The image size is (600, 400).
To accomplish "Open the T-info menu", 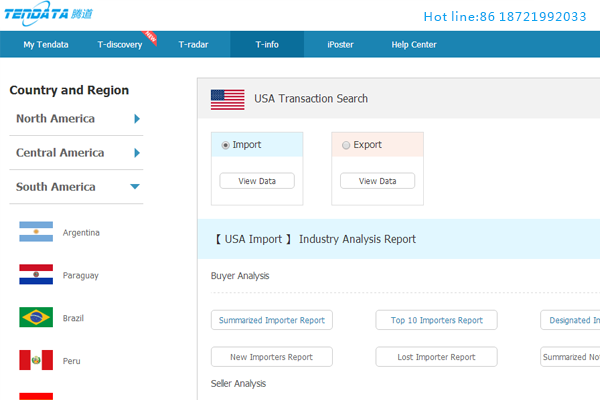I will 267,44.
